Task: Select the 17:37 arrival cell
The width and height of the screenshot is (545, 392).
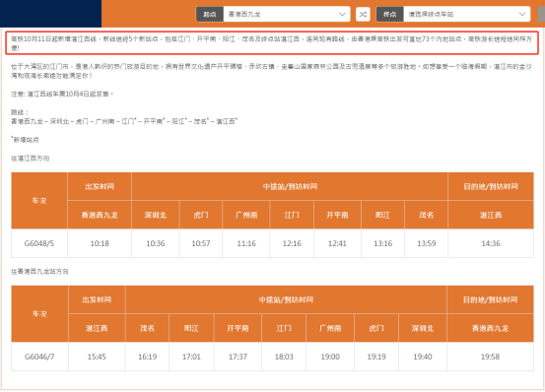Action: (x=238, y=357)
